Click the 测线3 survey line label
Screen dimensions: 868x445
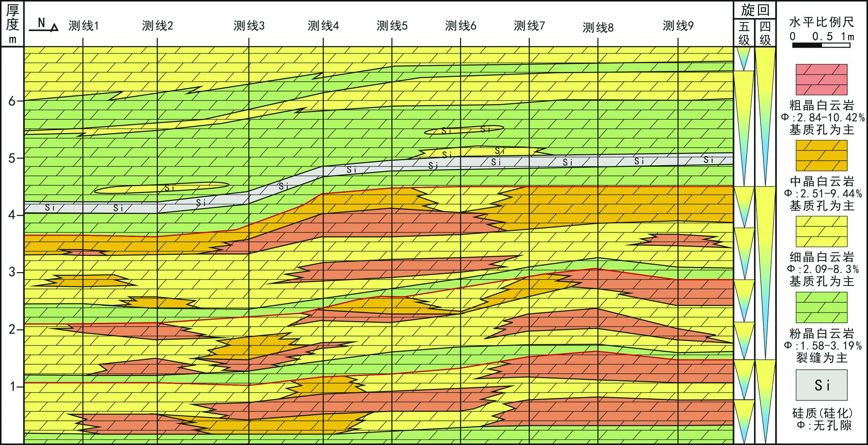249,26
